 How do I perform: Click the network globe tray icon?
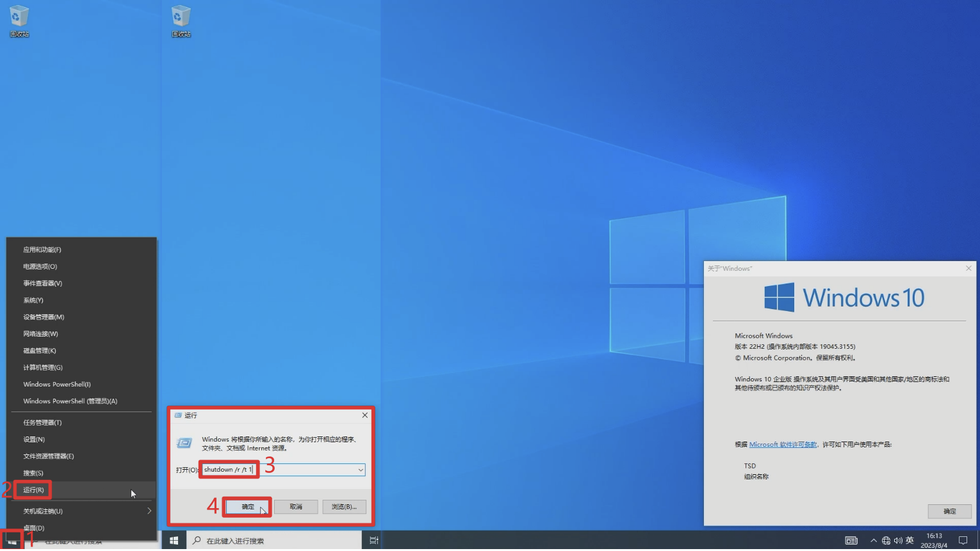[x=886, y=541]
